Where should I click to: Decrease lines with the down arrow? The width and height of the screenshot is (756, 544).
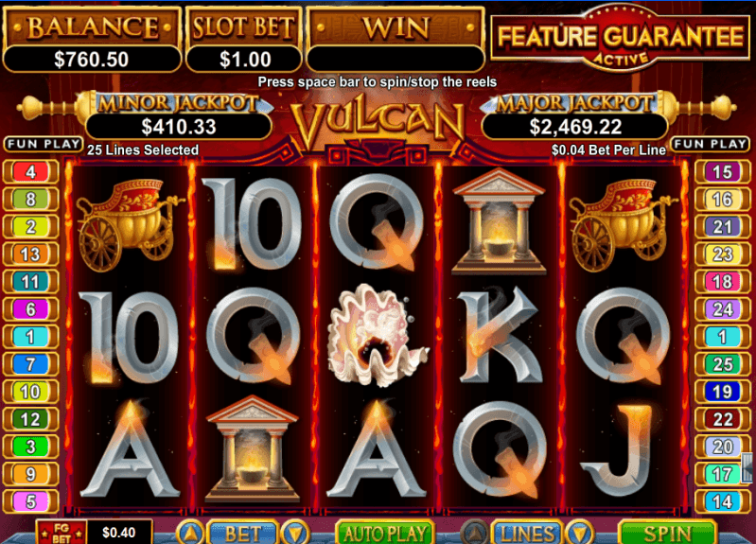click(x=579, y=533)
